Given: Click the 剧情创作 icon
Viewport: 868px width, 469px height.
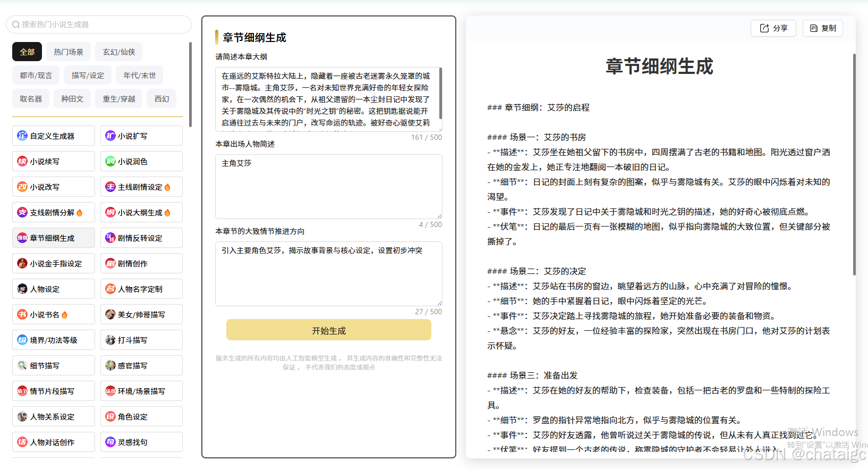Looking at the screenshot, I should [x=110, y=263].
